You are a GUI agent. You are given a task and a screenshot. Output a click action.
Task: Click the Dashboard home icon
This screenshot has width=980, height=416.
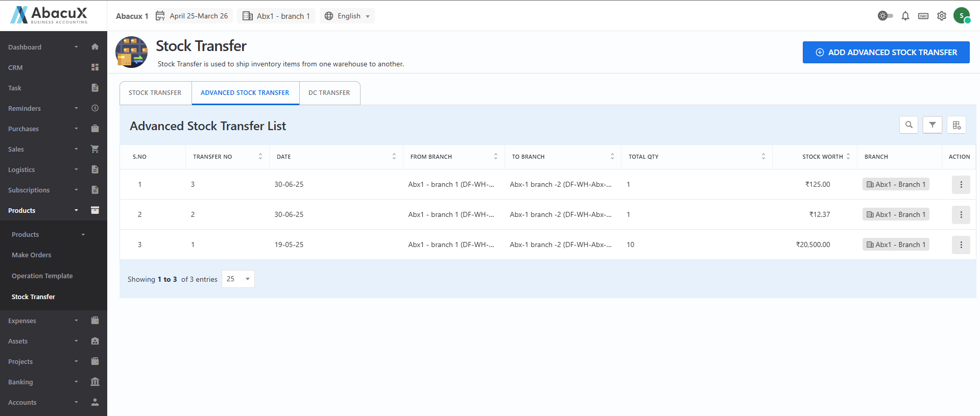94,47
